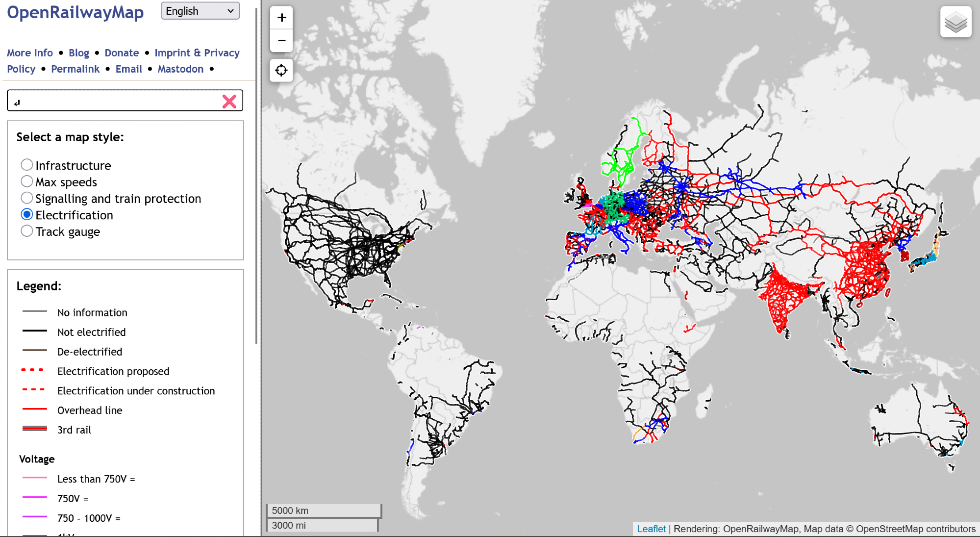The width and height of the screenshot is (980, 537).
Task: Select the Electrification map style
Action: coord(27,215)
